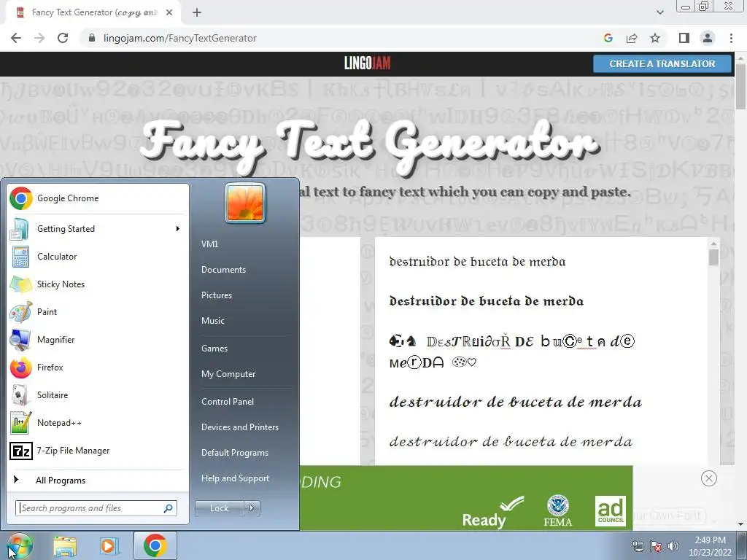Close the green ad banner
Image resolution: width=747 pixels, height=560 pixels.
(708, 478)
